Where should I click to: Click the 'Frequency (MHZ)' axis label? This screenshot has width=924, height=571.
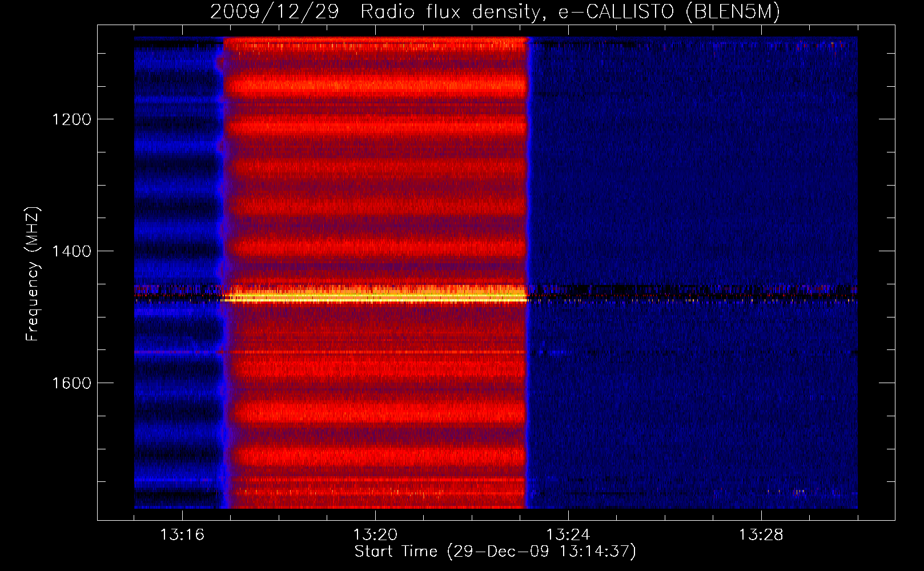coord(33,274)
